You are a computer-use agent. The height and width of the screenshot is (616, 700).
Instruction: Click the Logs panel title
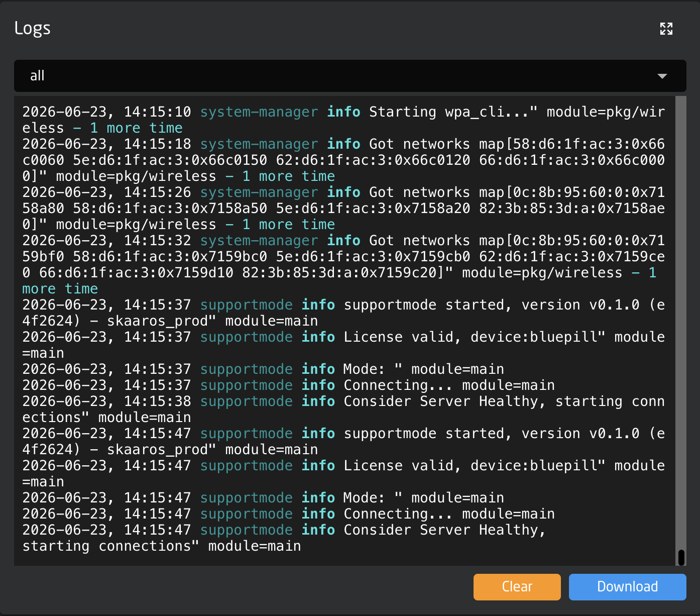(33, 29)
